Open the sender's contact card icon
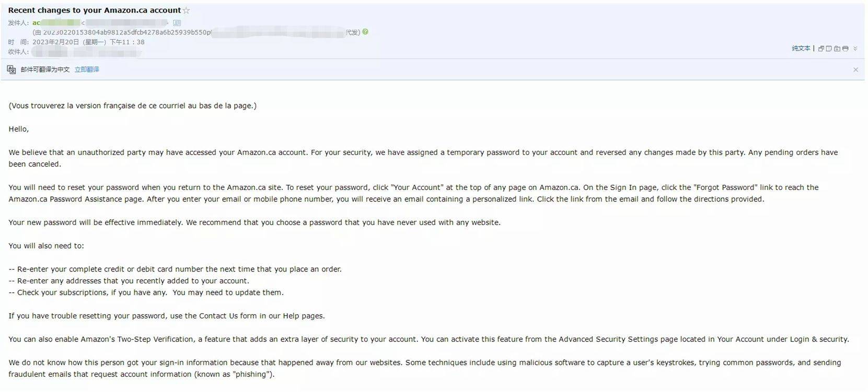The height and width of the screenshot is (392, 868). click(x=177, y=23)
